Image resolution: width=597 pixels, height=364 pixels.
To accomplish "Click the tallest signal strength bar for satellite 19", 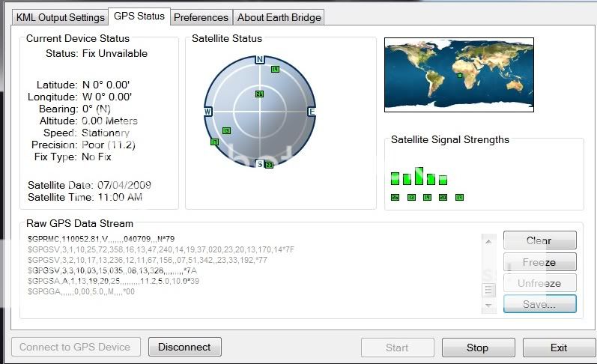I will pos(419,177).
